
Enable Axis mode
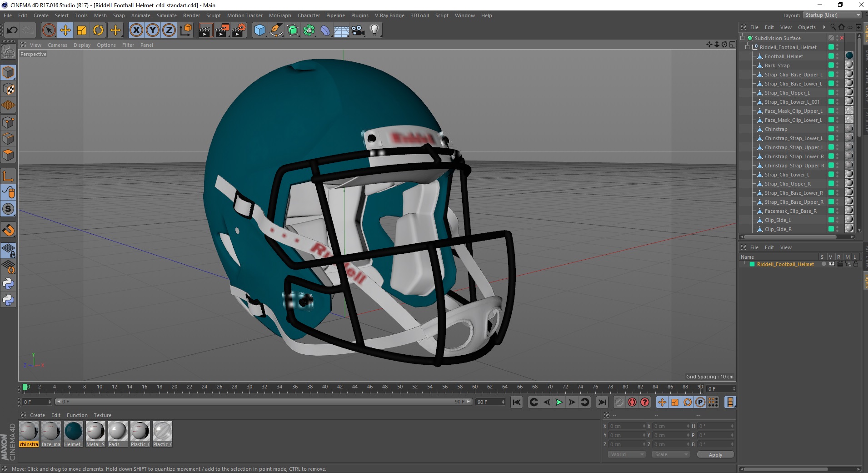pos(8,176)
